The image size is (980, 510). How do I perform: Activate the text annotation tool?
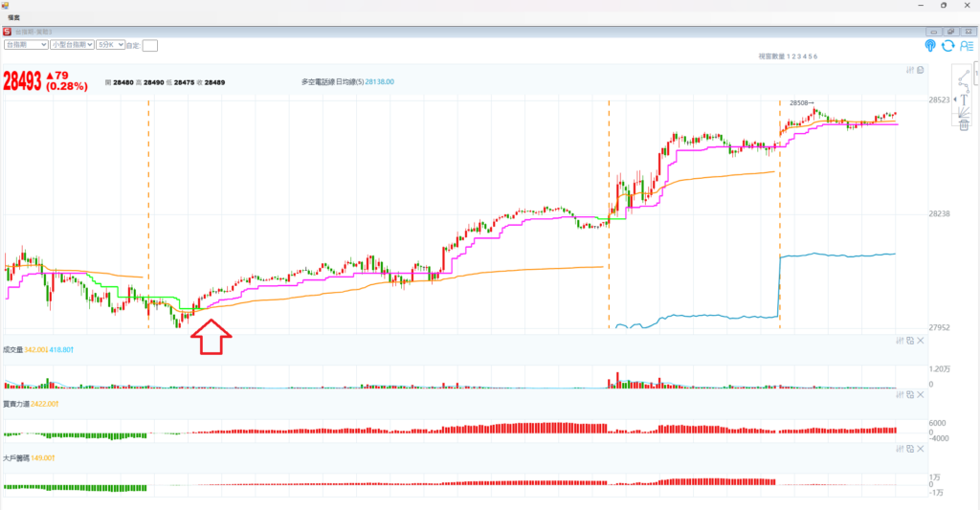964,99
